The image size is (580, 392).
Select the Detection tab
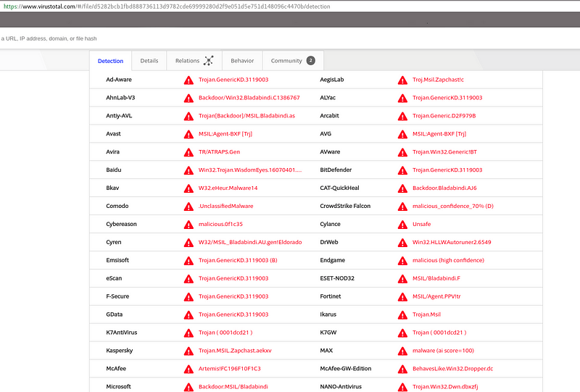click(x=110, y=61)
